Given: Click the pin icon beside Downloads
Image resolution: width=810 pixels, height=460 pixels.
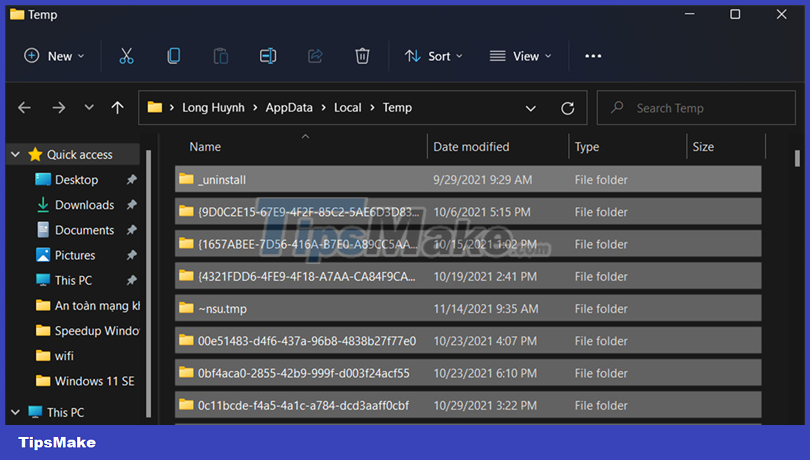Looking at the screenshot, I should click(132, 205).
